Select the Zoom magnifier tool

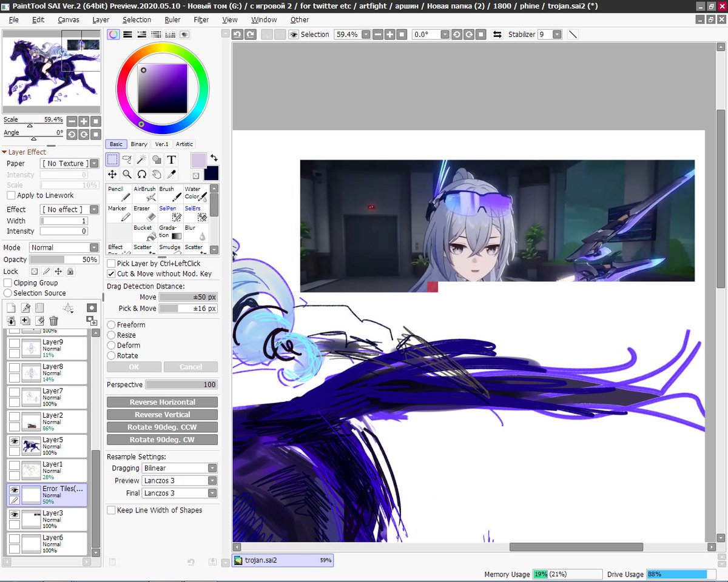point(127,174)
